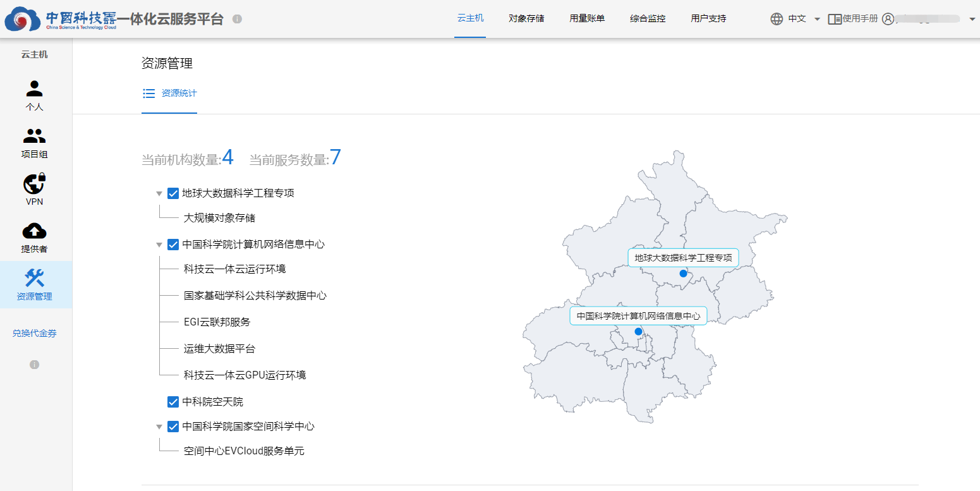Image resolution: width=980 pixels, height=491 pixels.
Task: Click the 当前机构数量 count 4
Action: click(x=228, y=157)
